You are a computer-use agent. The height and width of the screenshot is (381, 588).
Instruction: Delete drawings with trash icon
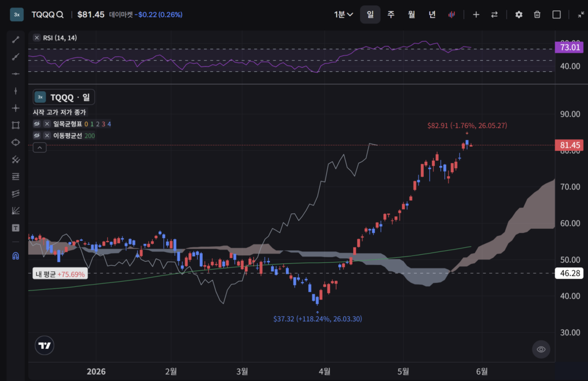(537, 14)
